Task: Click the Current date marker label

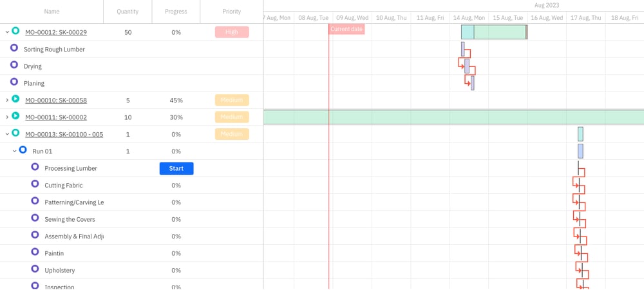Action: [x=346, y=29]
